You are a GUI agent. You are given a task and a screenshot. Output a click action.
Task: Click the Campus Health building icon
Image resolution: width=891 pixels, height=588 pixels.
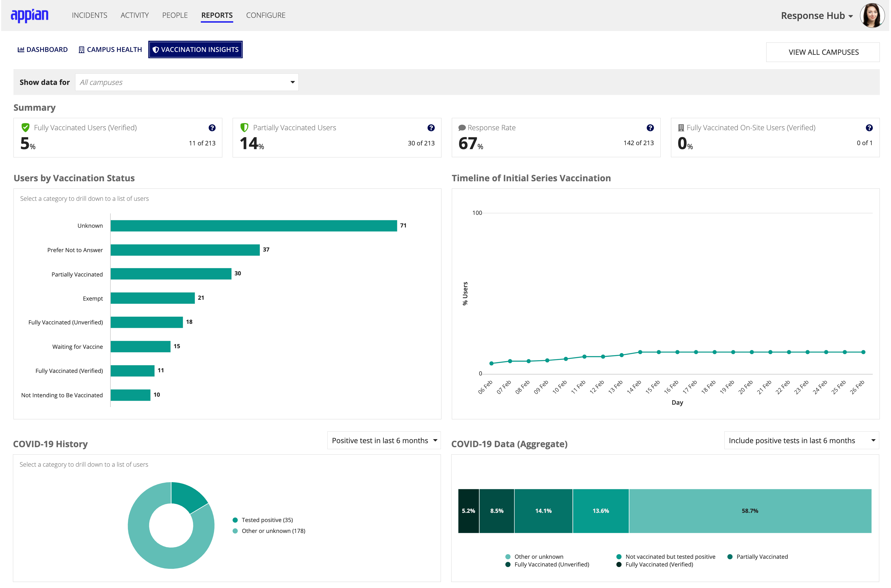point(81,50)
